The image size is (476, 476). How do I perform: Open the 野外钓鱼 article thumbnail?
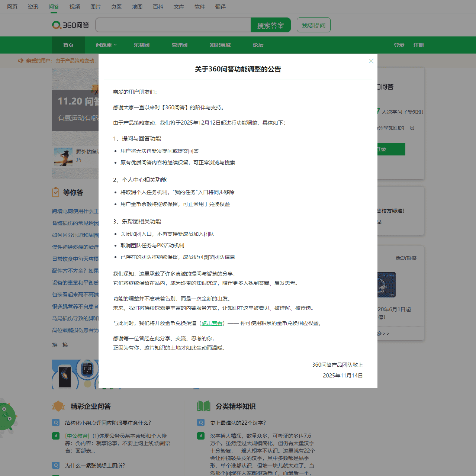pyautogui.click(x=63, y=157)
